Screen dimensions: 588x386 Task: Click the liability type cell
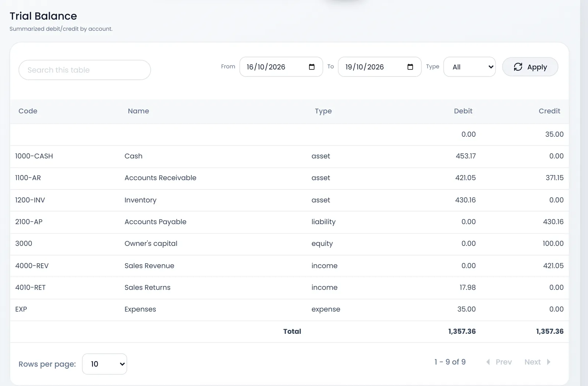click(323, 222)
